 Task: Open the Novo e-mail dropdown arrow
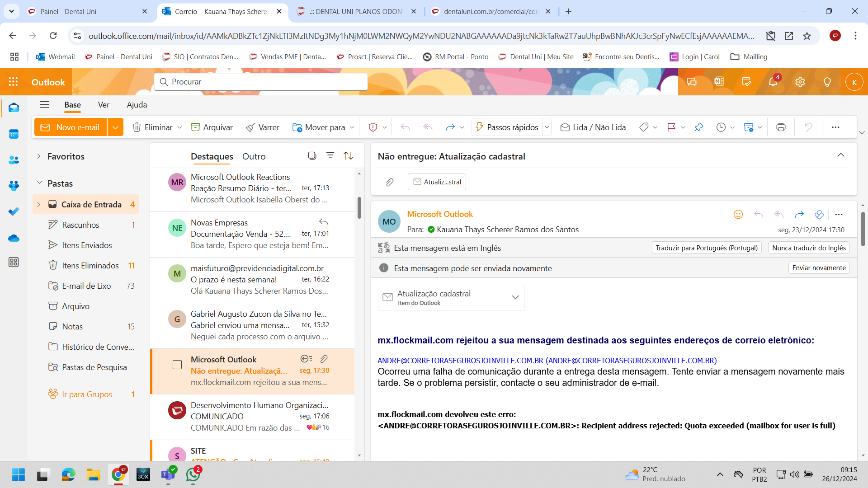point(115,127)
